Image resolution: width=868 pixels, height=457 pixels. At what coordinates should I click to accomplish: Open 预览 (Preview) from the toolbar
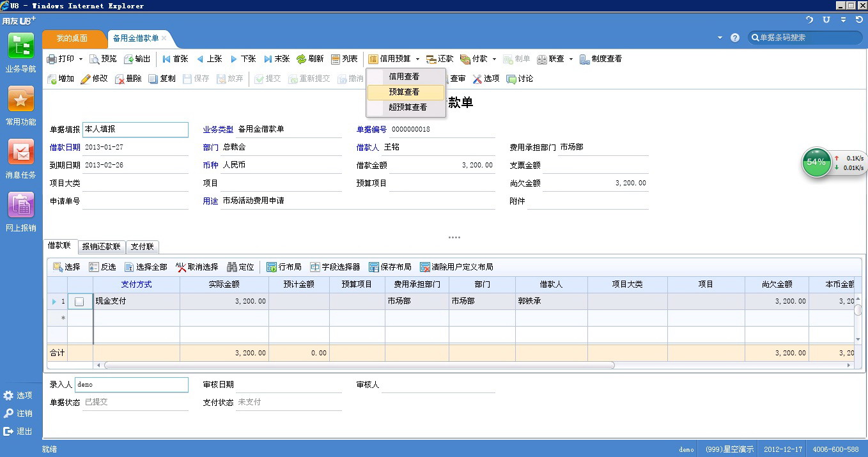coord(104,59)
